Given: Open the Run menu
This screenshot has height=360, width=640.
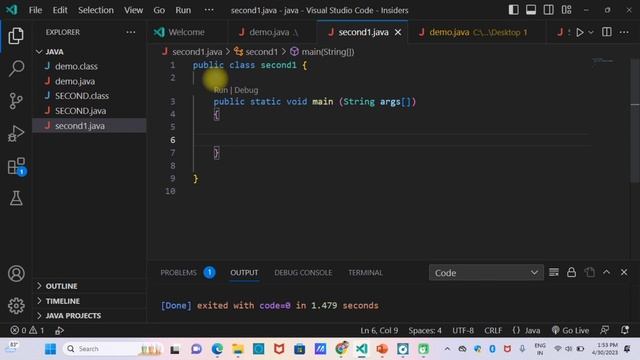Looking at the screenshot, I should [183, 10].
